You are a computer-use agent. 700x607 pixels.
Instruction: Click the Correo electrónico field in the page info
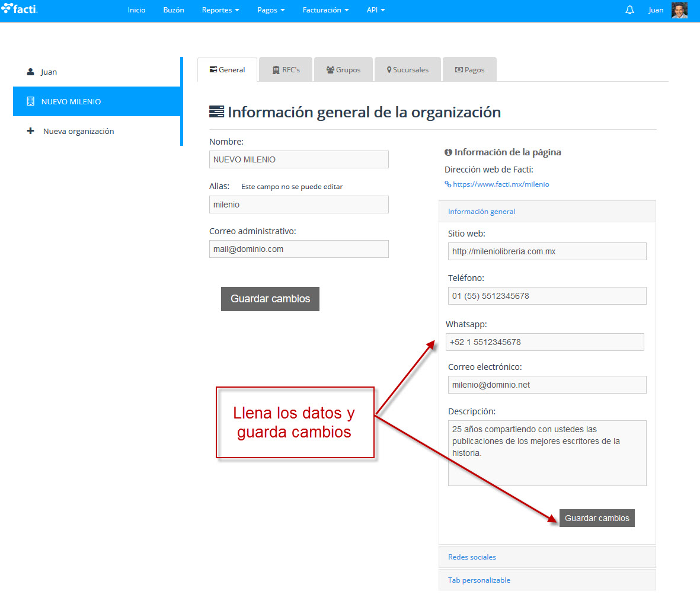point(547,385)
